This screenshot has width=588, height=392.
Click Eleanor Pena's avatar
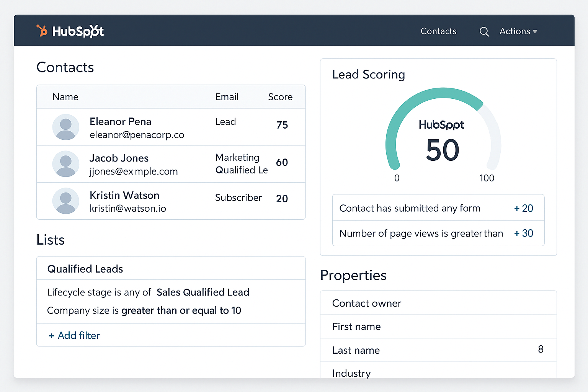pos(66,127)
